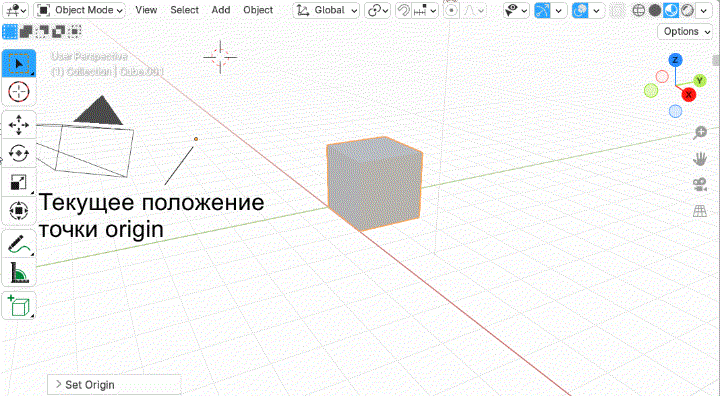
Task: Toggle proportional editing
Action: tap(452, 10)
